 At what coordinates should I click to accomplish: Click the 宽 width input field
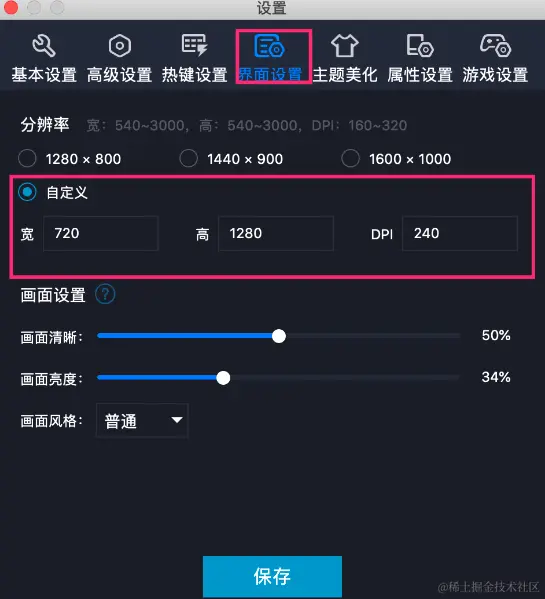tap(101, 233)
